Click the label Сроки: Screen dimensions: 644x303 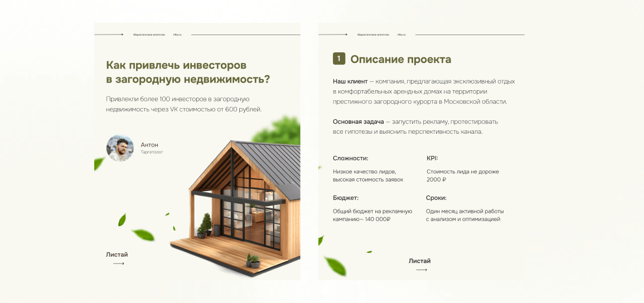[437, 198]
